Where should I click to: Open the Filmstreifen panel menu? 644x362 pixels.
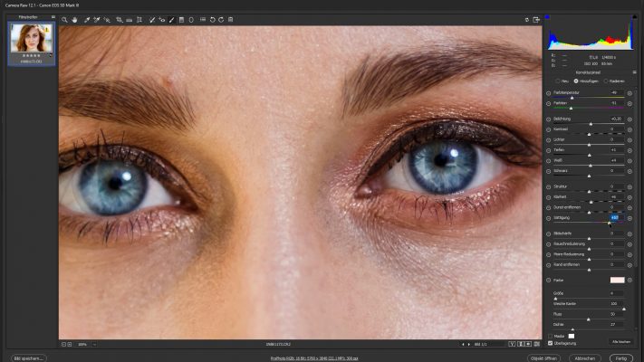53,17
